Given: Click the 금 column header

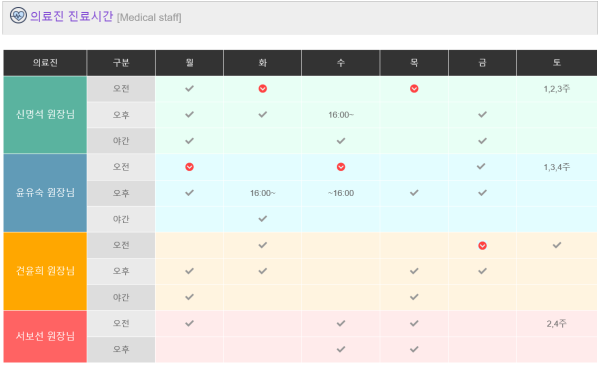Looking at the screenshot, I should [483, 63].
